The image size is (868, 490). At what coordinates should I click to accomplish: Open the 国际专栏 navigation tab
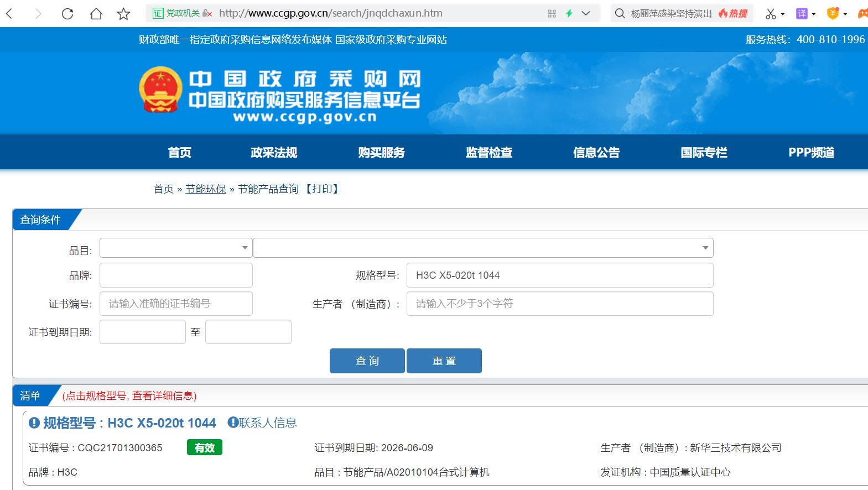pyautogui.click(x=704, y=153)
